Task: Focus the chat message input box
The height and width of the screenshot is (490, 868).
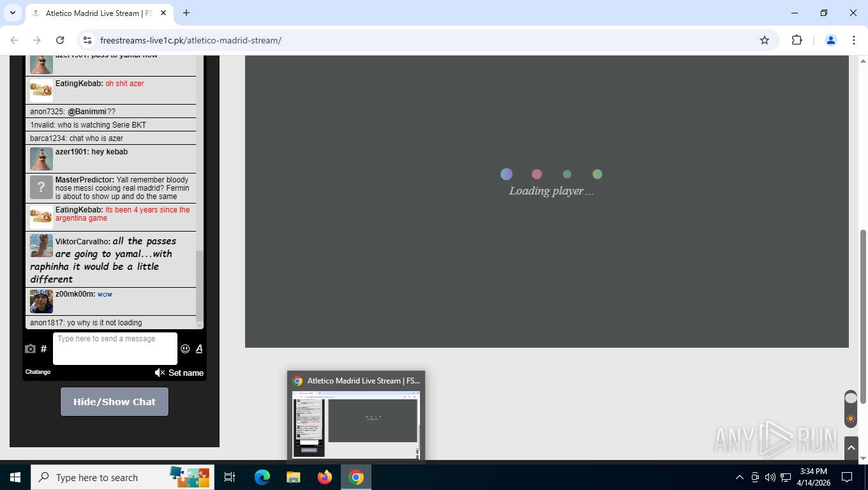Action: click(x=115, y=348)
